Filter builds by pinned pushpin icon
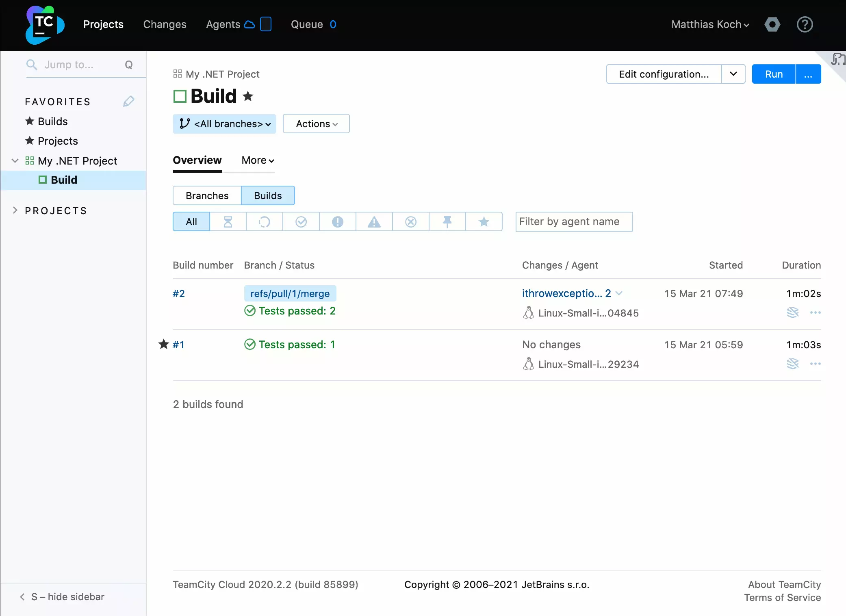The image size is (846, 616). coord(447,222)
